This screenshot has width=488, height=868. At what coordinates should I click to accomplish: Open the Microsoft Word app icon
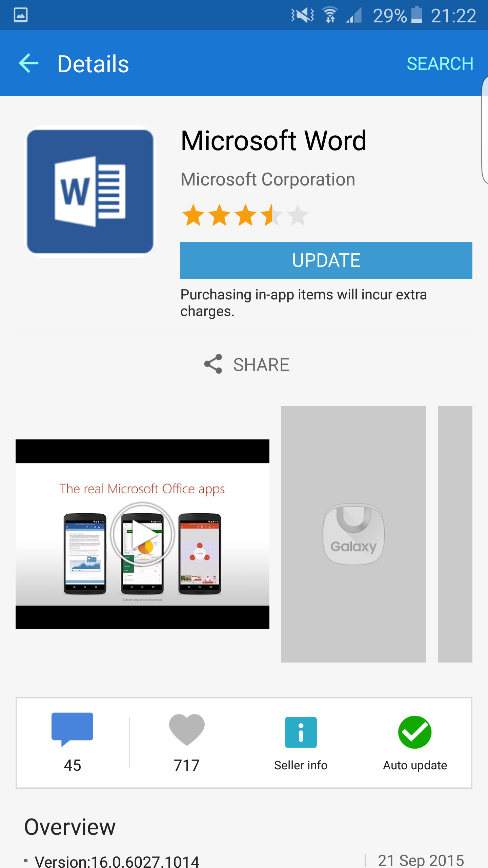click(90, 192)
